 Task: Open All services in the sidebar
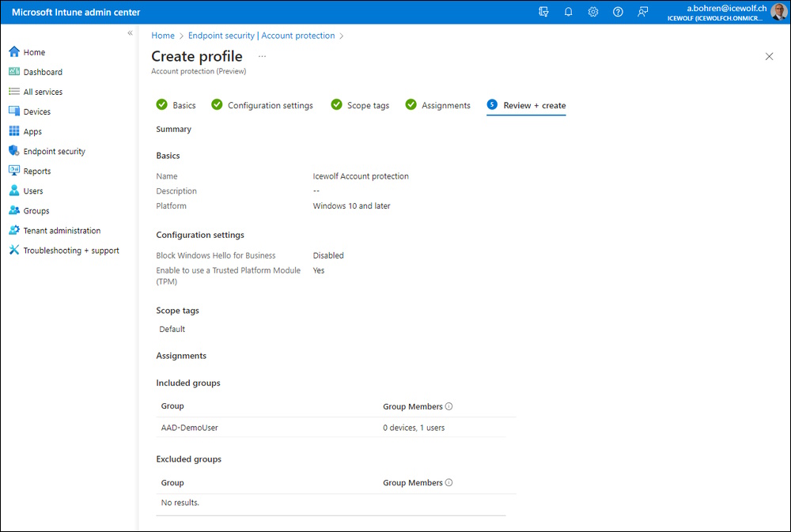(43, 92)
